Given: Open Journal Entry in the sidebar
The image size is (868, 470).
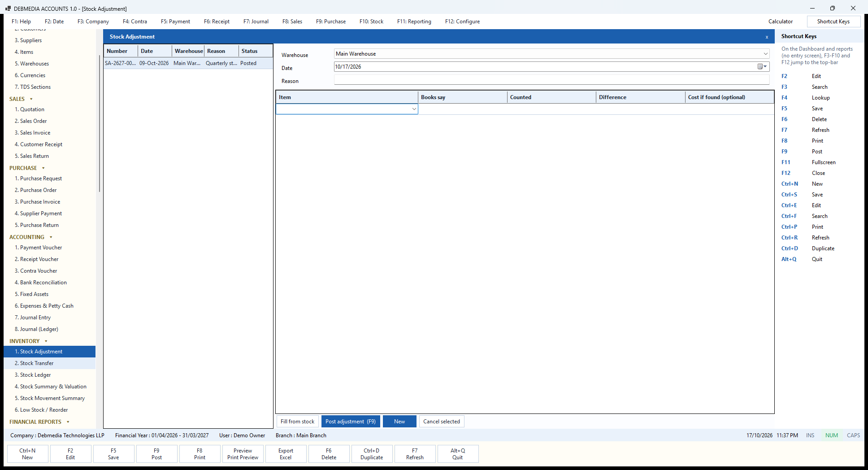Looking at the screenshot, I should [49, 318].
